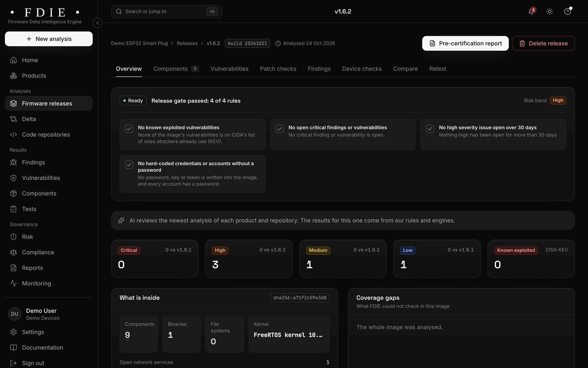
Task: Click the Releases breadcrumb link
Action: point(187,43)
